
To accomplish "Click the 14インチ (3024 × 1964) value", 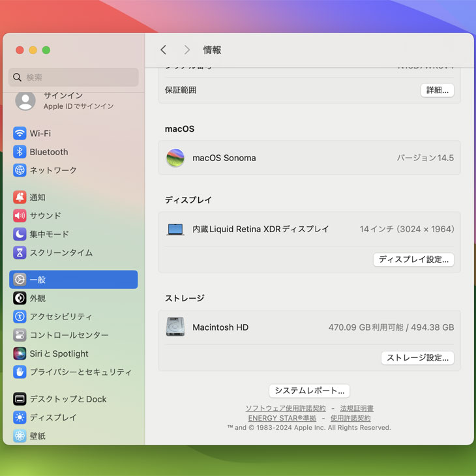I will pos(407,229).
